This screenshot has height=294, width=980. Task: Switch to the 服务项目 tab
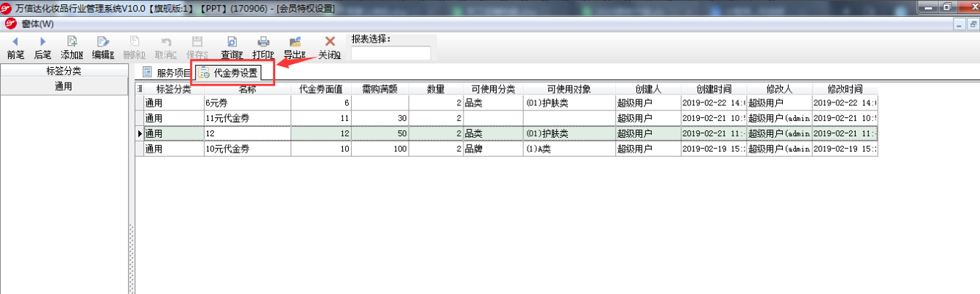166,73
